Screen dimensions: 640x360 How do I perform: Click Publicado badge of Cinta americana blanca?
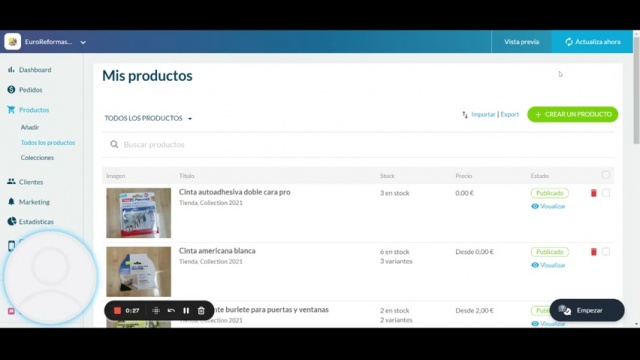click(549, 252)
